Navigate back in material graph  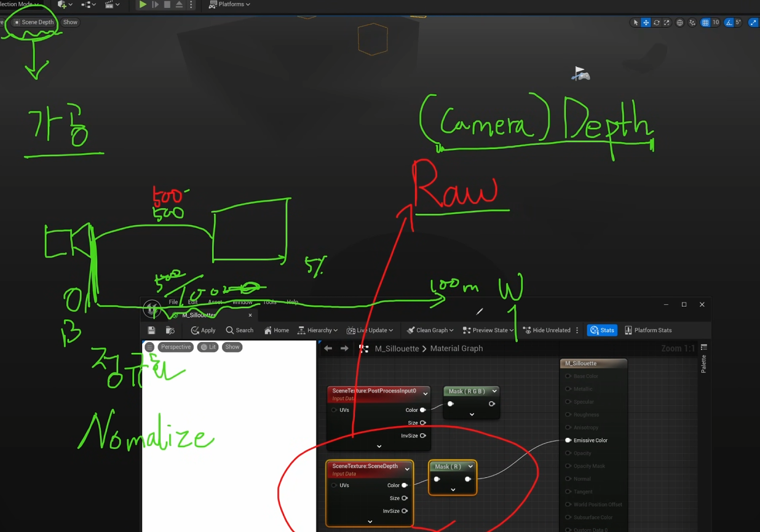[328, 349]
